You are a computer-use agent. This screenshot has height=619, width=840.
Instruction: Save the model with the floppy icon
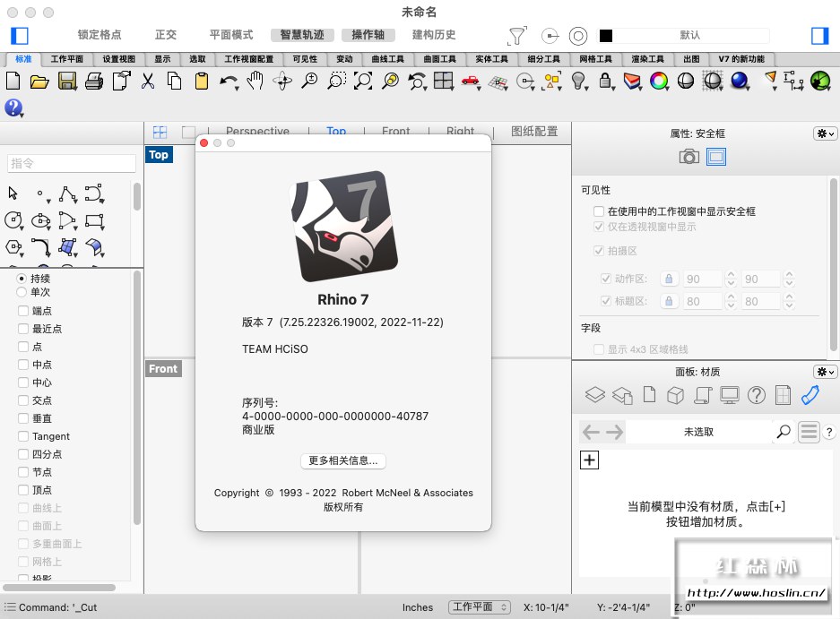point(67,82)
